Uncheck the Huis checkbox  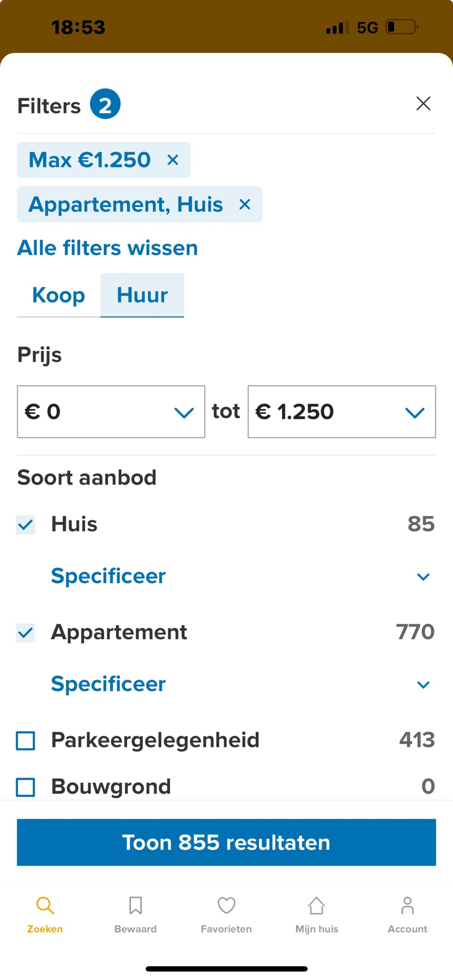pyautogui.click(x=26, y=524)
